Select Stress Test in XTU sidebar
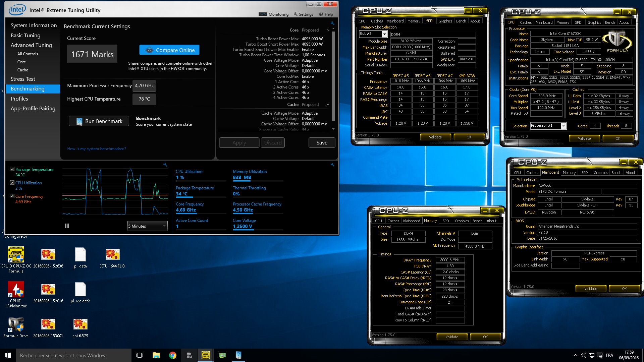644x362 pixels. pos(23,79)
